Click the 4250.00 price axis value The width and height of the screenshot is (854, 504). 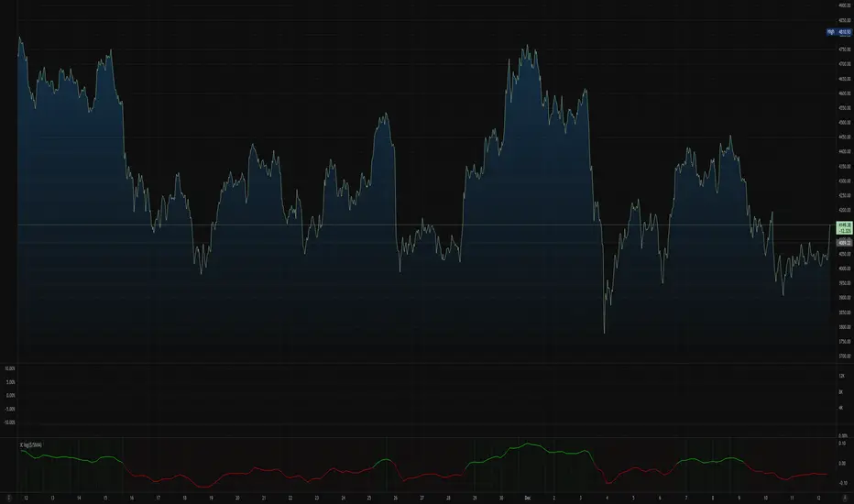coord(845,195)
